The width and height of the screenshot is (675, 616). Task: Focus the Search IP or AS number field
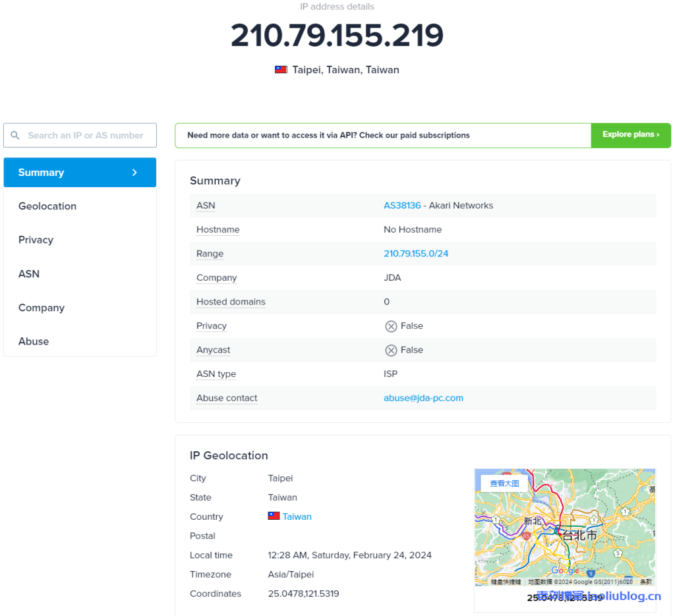pos(85,136)
